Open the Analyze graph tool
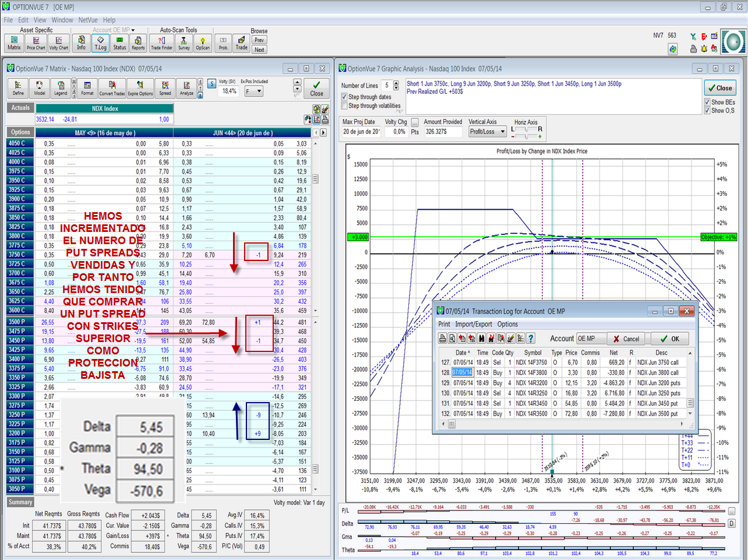The height and width of the screenshot is (560, 748). (186, 89)
